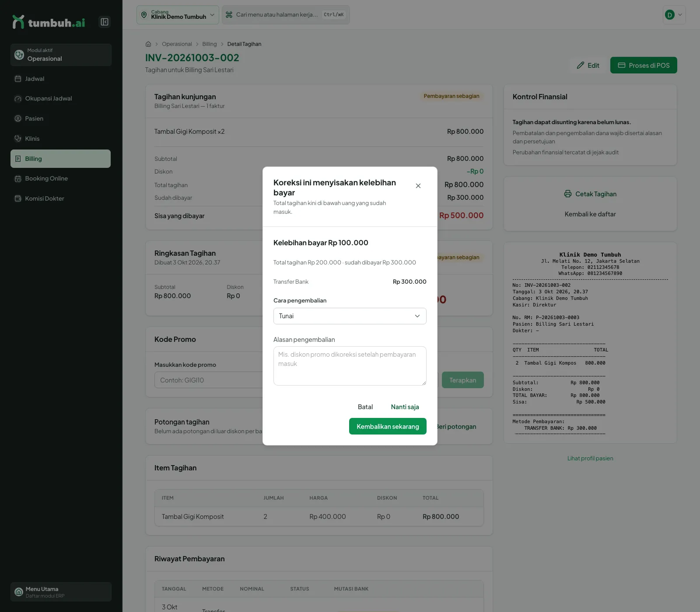Click the Pembayaran sebagian status badge

click(x=451, y=96)
